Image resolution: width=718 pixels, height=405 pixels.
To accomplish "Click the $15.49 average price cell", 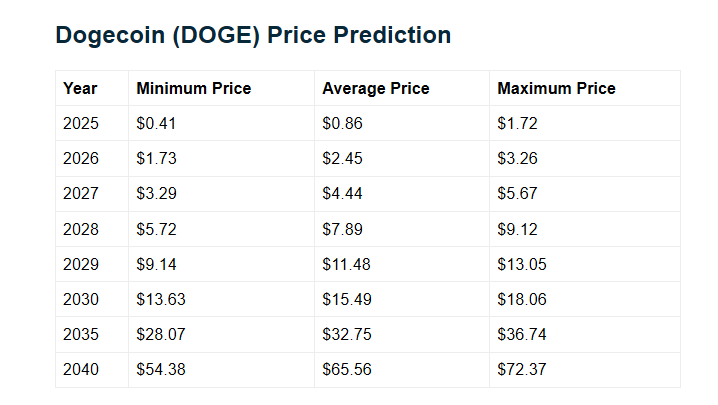I will [x=346, y=299].
